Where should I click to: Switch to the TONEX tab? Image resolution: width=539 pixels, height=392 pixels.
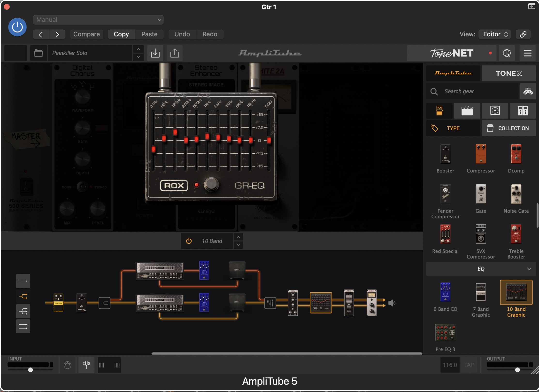[509, 73]
